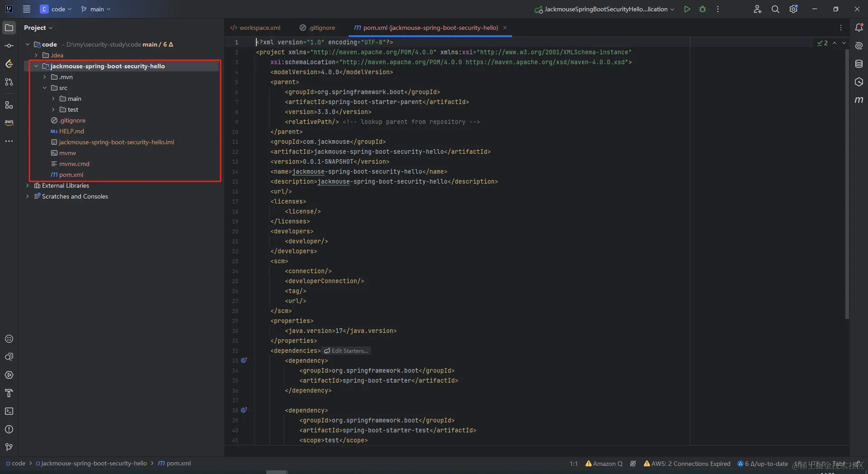Open Search Everywhere magnifier

pyautogui.click(x=775, y=9)
